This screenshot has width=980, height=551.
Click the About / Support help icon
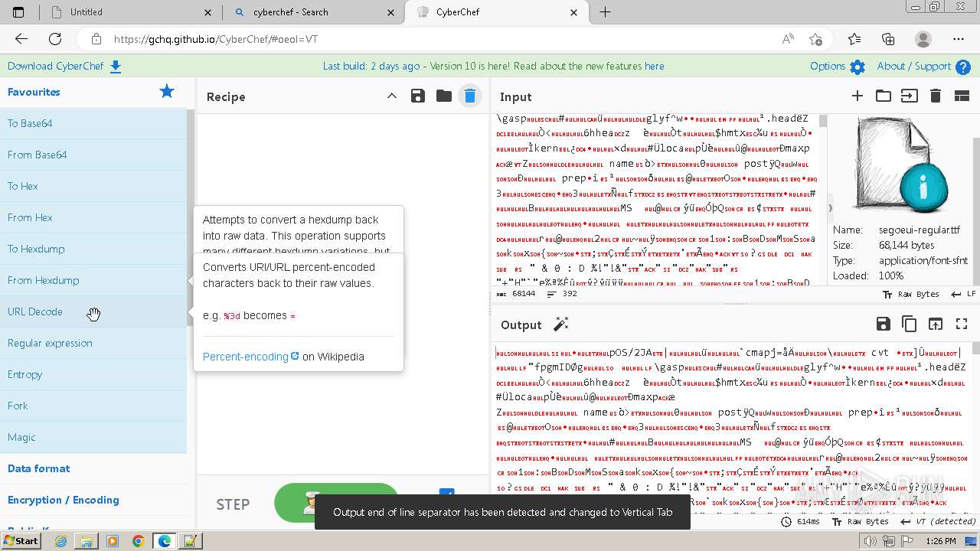point(963,67)
